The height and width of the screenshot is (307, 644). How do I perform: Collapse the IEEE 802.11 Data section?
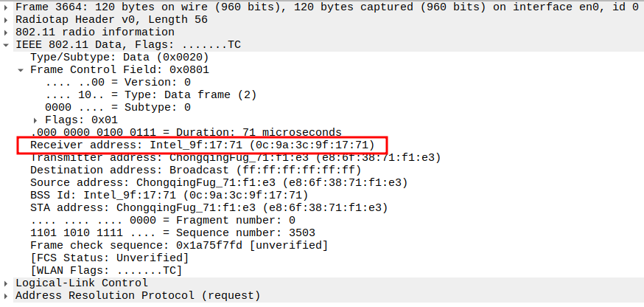tap(7, 45)
